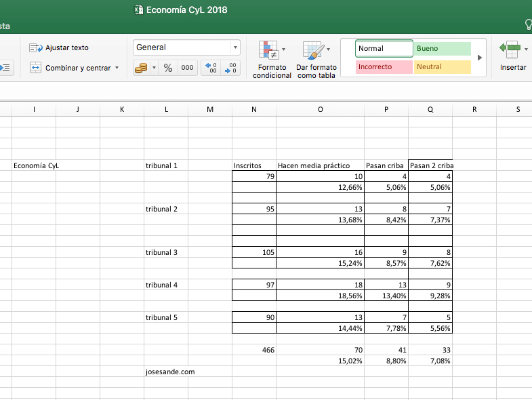Apply the Bueno cell style
Screen dimensions: 532x400
coord(442,49)
